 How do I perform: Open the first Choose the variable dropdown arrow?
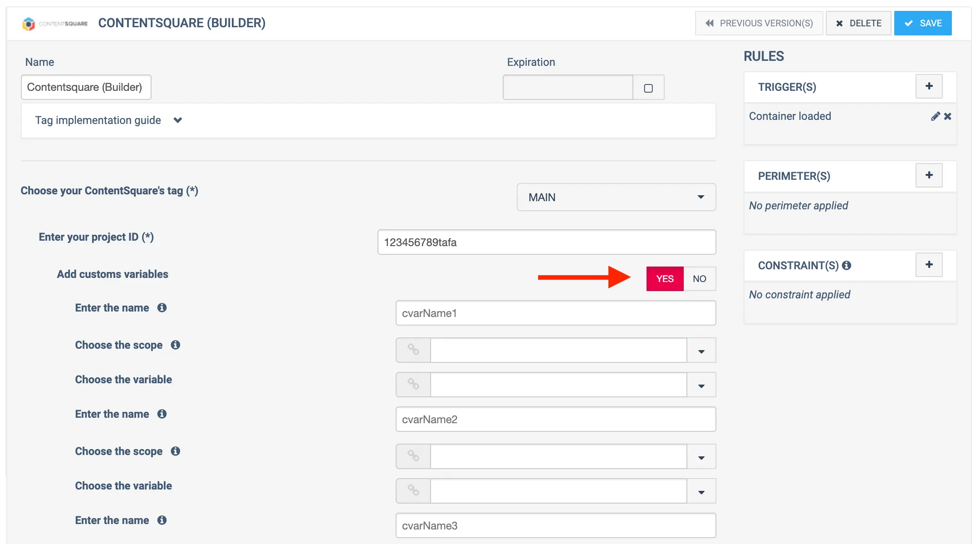(701, 385)
